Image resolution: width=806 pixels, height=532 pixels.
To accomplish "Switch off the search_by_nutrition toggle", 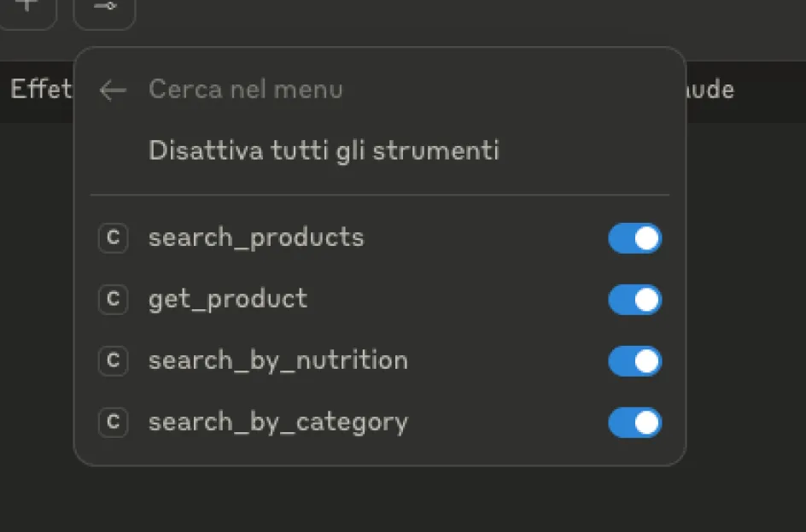I will [634, 361].
